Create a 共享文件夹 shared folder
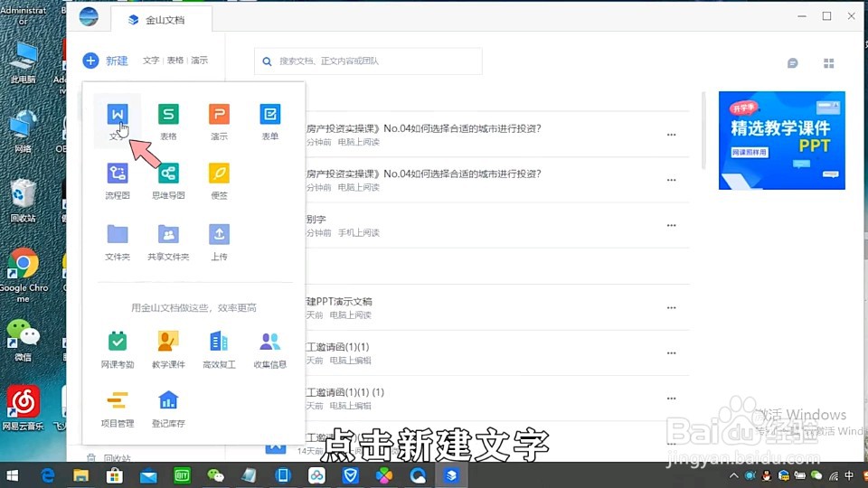Image resolution: width=868 pixels, height=488 pixels. point(168,242)
